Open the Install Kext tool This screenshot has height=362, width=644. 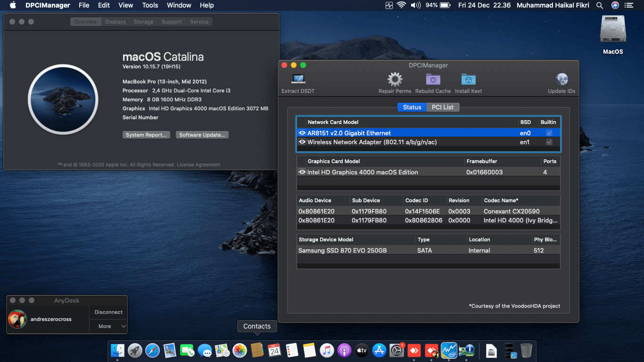click(468, 80)
